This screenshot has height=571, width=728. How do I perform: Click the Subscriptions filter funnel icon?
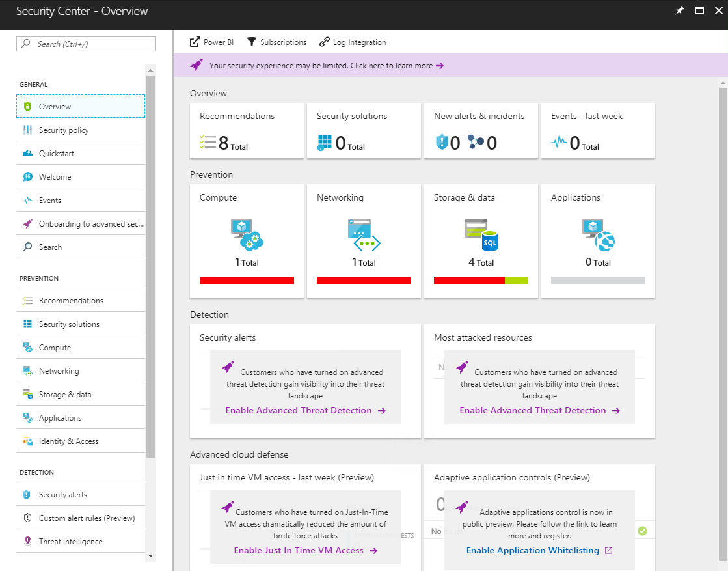tap(252, 42)
